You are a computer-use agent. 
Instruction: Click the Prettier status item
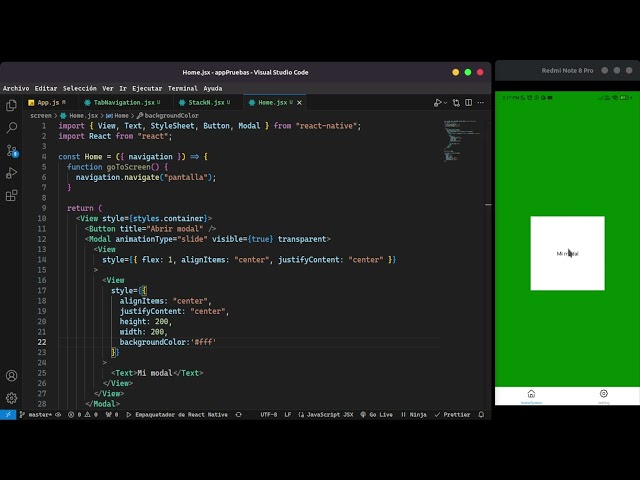452,415
